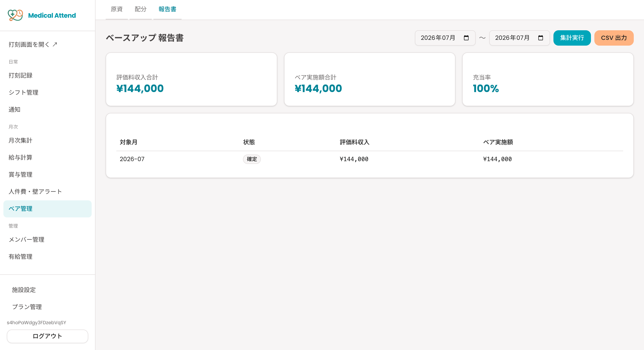Select the 2026-07 row cell
Image resolution: width=644 pixels, height=350 pixels.
[132, 159]
